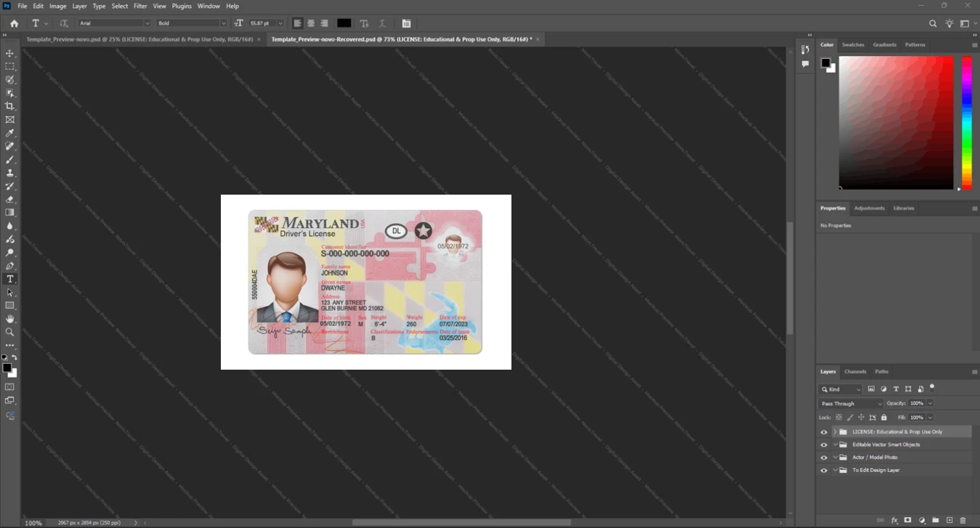Select the Crop tool
The width and height of the screenshot is (980, 528).
10,106
